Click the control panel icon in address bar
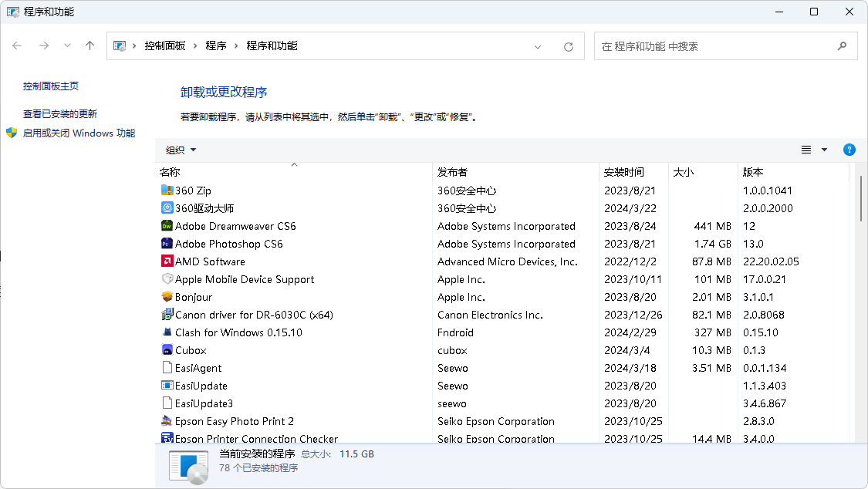 pyautogui.click(x=120, y=46)
